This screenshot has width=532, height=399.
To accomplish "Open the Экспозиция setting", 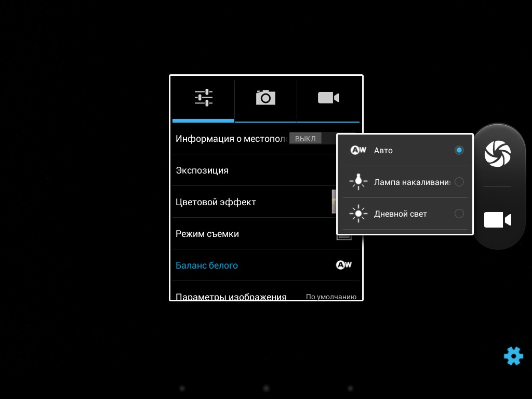I will coord(202,170).
